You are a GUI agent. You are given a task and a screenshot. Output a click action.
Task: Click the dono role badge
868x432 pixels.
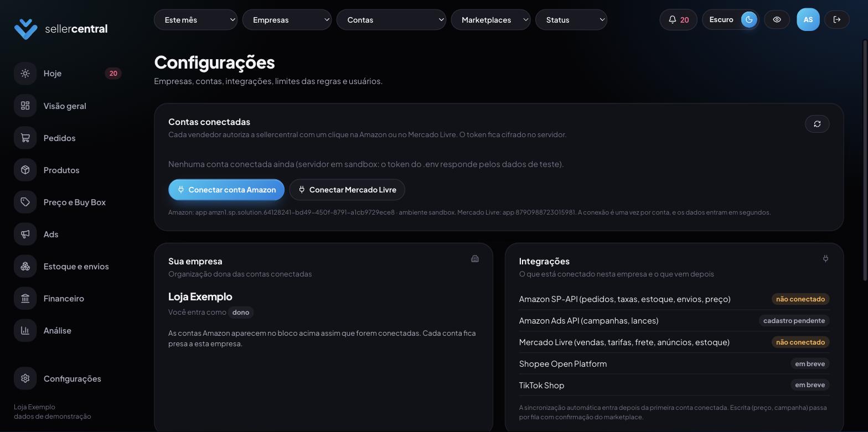point(241,313)
